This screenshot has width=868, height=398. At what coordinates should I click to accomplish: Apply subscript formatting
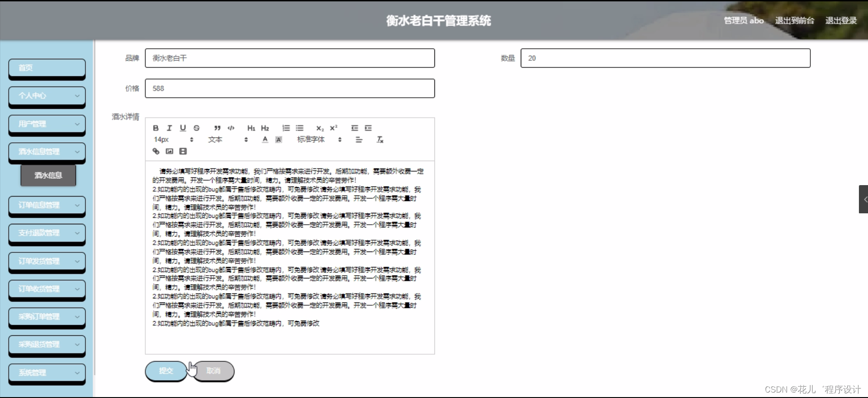(320, 128)
